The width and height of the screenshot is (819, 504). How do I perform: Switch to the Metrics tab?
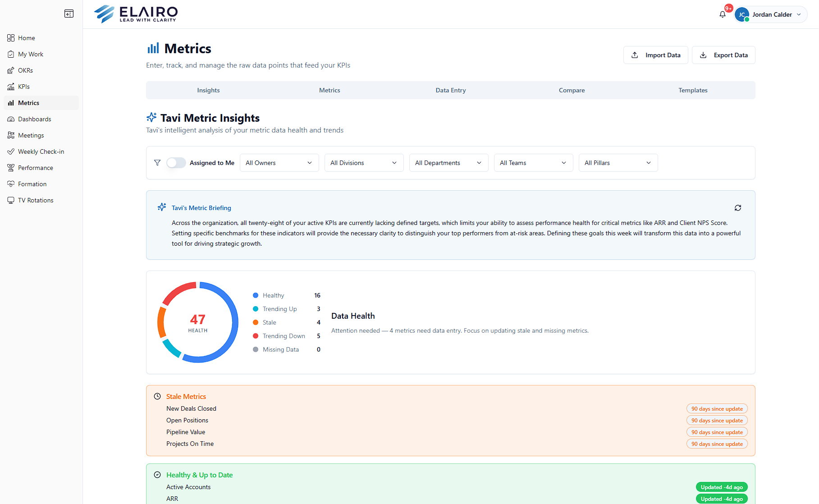coord(329,90)
